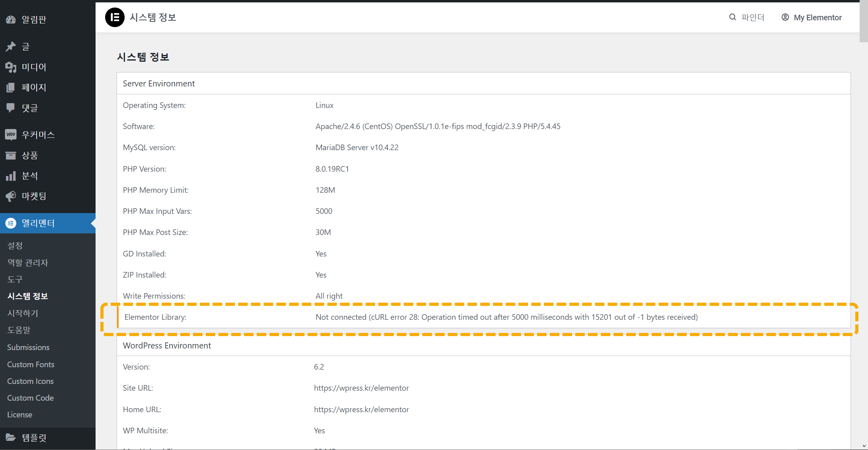Click the 우커머스 Woo icon
The width and height of the screenshot is (868, 450).
point(11,135)
